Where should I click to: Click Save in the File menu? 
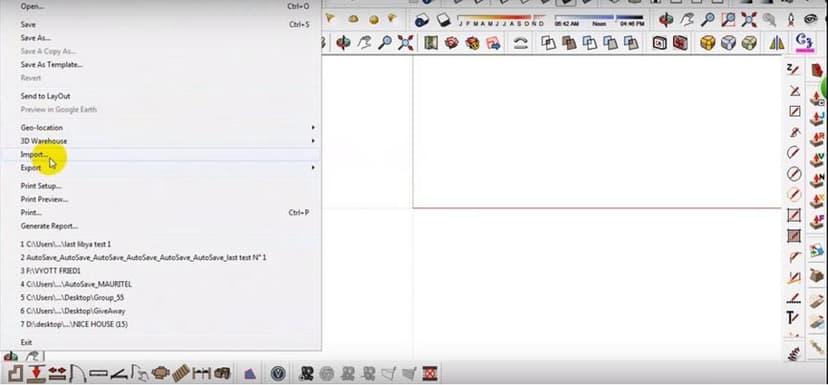pyautogui.click(x=28, y=24)
